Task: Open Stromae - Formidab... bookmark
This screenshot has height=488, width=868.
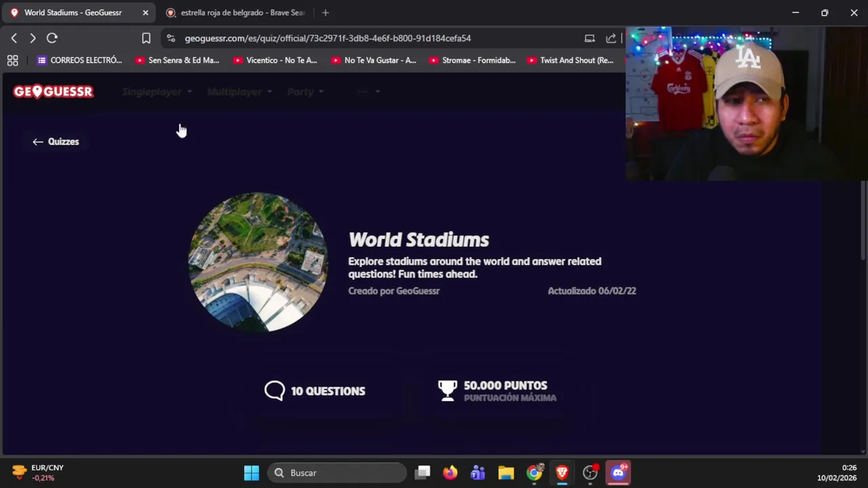Action: click(472, 60)
